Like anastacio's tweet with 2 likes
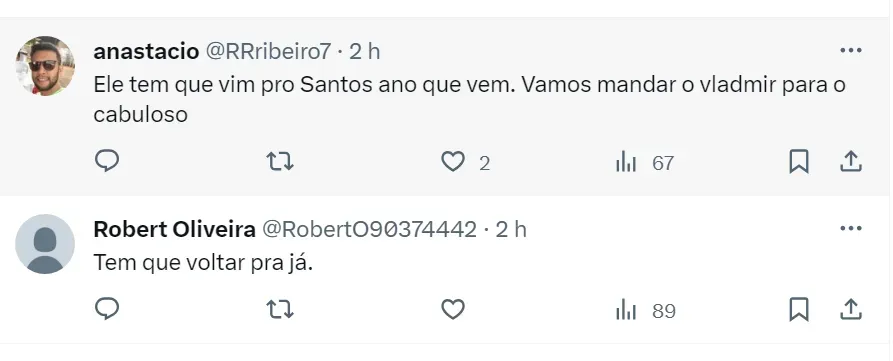 453,163
